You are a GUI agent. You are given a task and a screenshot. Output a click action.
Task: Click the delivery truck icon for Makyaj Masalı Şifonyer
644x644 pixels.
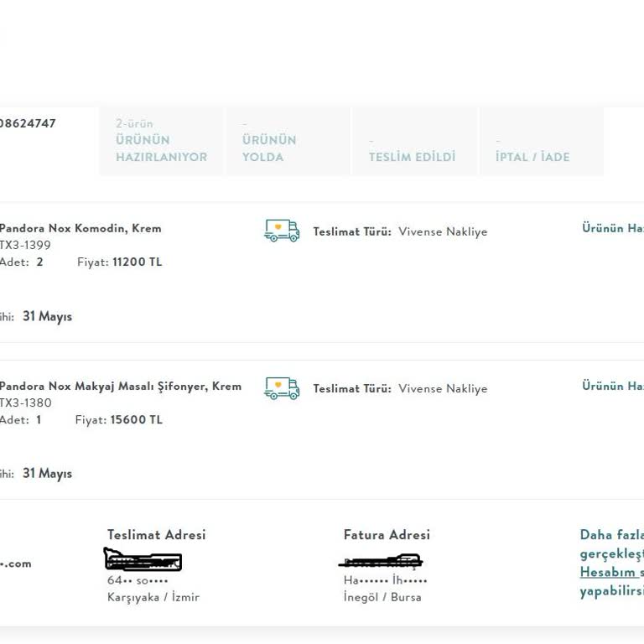point(282,388)
